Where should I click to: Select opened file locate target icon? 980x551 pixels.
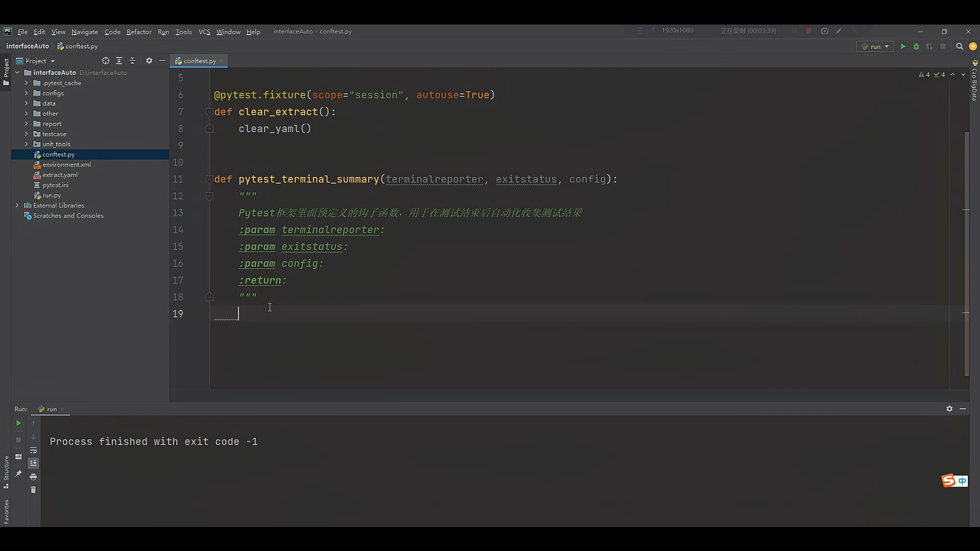(x=106, y=61)
